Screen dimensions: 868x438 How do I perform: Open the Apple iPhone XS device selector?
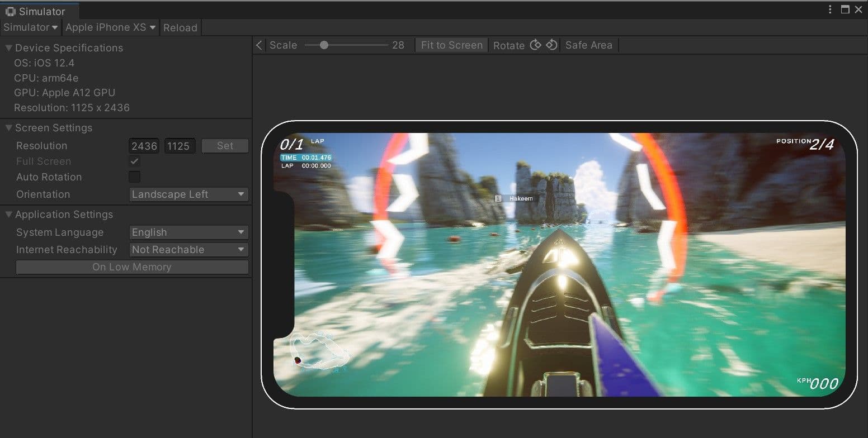pyautogui.click(x=110, y=27)
